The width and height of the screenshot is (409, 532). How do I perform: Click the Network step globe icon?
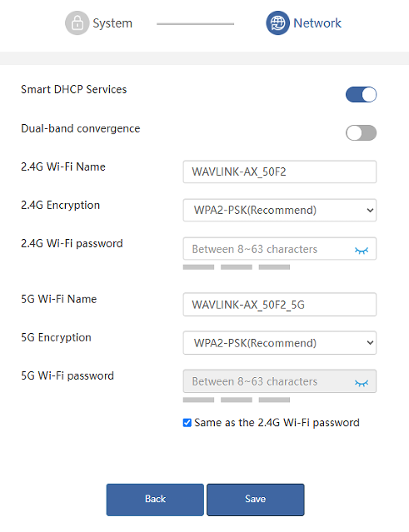[x=277, y=23]
